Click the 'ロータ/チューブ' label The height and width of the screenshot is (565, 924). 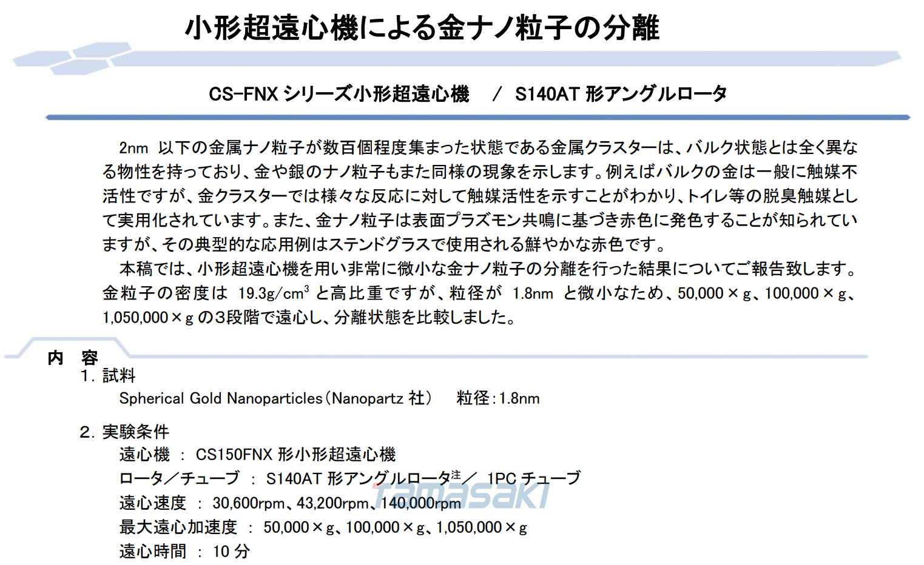click(180, 478)
